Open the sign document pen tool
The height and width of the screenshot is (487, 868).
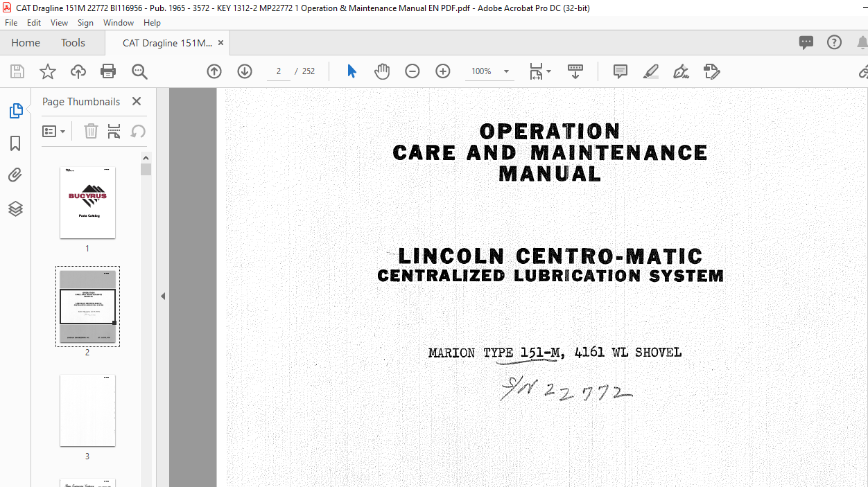tap(681, 71)
